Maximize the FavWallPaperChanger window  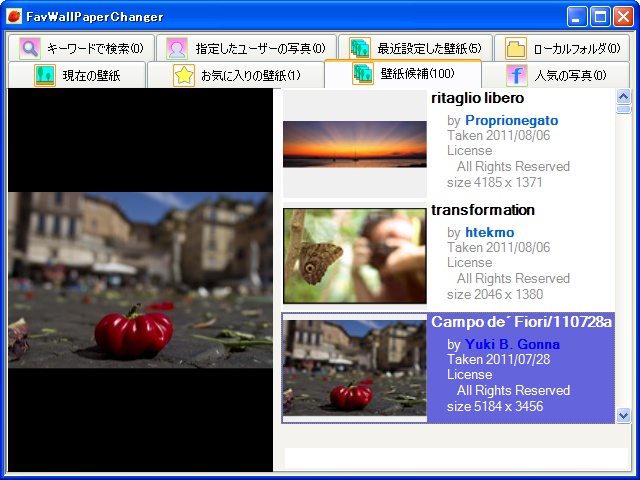click(600, 17)
